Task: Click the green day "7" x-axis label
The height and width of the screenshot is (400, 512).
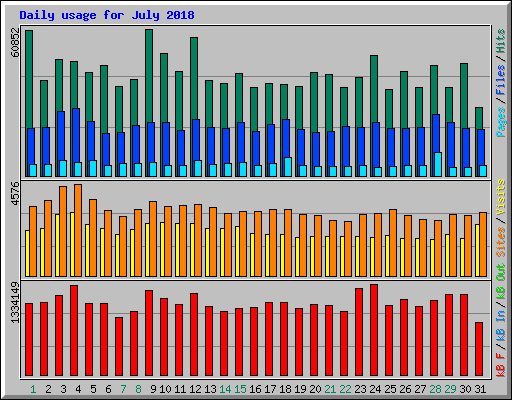Action: [x=123, y=389]
